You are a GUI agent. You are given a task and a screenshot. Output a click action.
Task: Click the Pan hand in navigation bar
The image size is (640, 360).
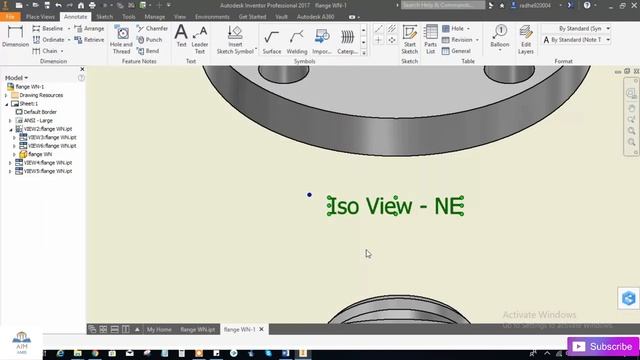click(631, 108)
